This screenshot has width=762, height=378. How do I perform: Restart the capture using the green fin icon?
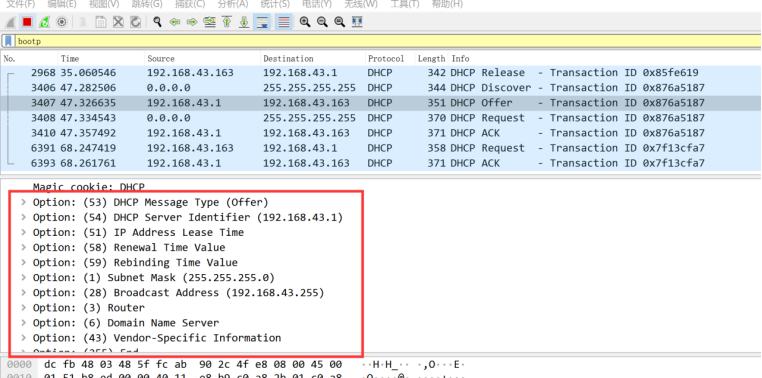[x=44, y=22]
